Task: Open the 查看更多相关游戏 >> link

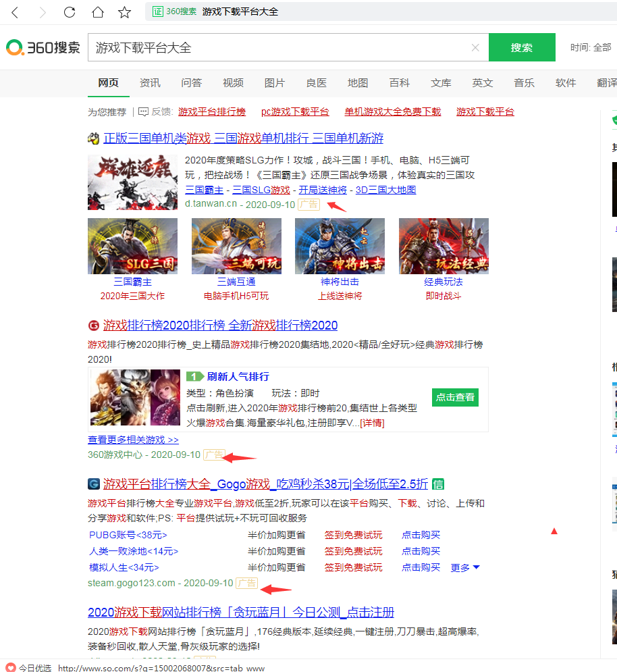Action: point(133,440)
